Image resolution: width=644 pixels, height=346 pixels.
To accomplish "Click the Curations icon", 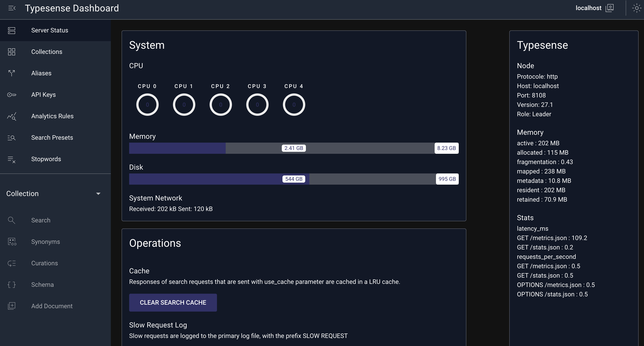I will point(11,263).
